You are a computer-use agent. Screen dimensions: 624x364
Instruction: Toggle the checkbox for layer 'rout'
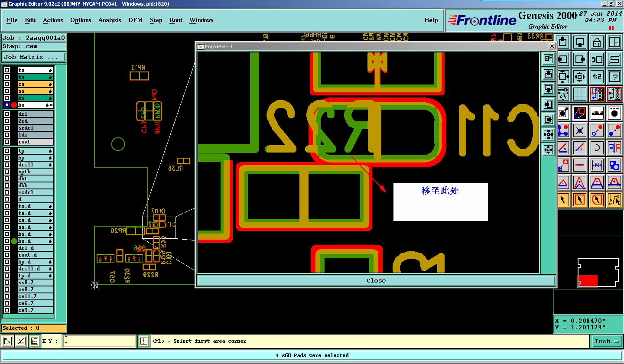coord(7,142)
